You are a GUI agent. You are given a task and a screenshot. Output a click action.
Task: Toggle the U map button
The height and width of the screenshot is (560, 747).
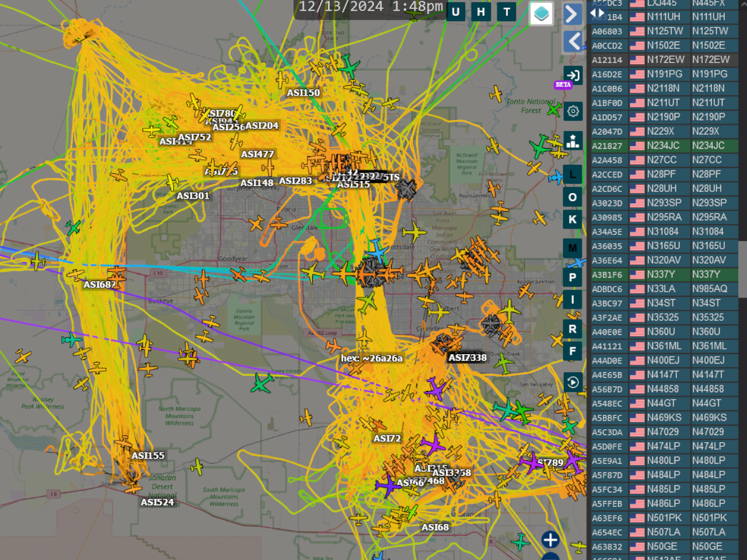tap(456, 12)
